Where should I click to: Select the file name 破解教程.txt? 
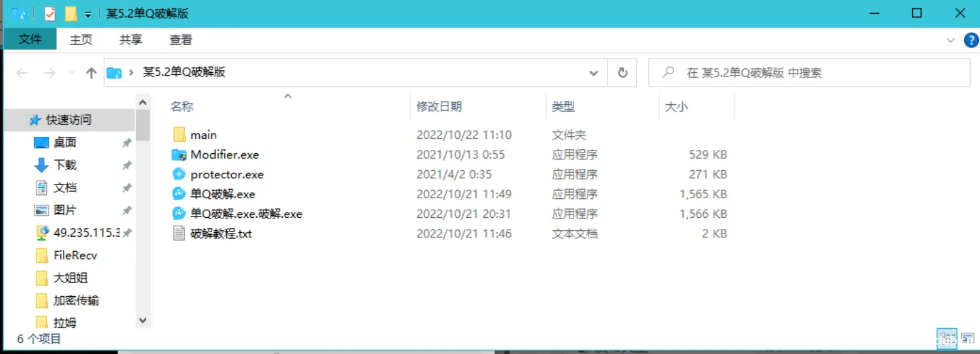[221, 234]
